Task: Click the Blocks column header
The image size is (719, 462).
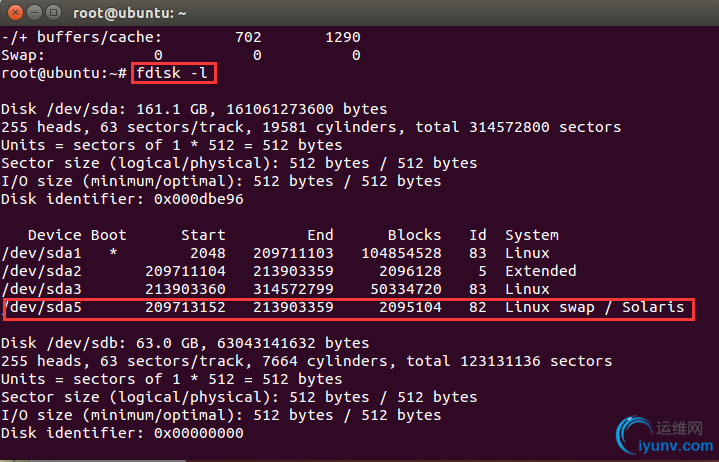Action: [x=414, y=235]
